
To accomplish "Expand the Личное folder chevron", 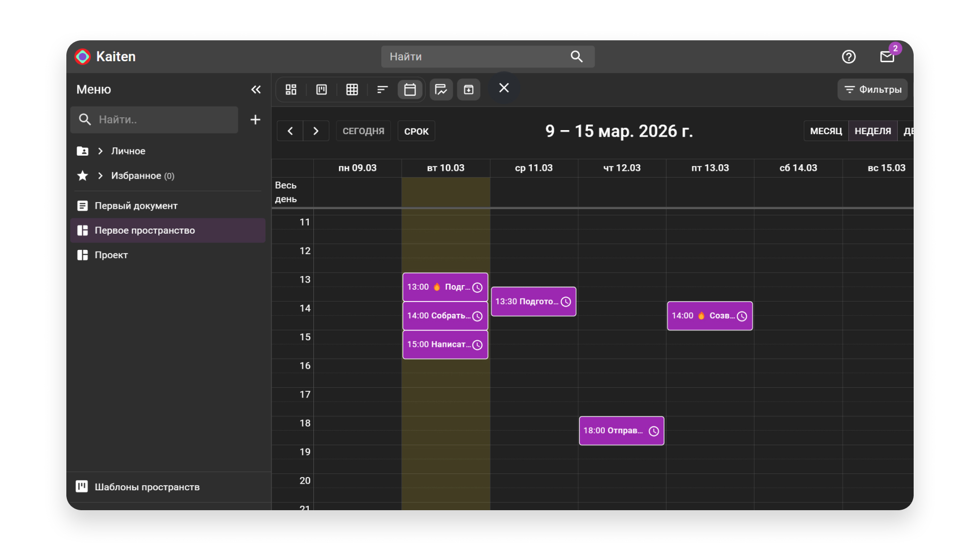I will [x=101, y=151].
